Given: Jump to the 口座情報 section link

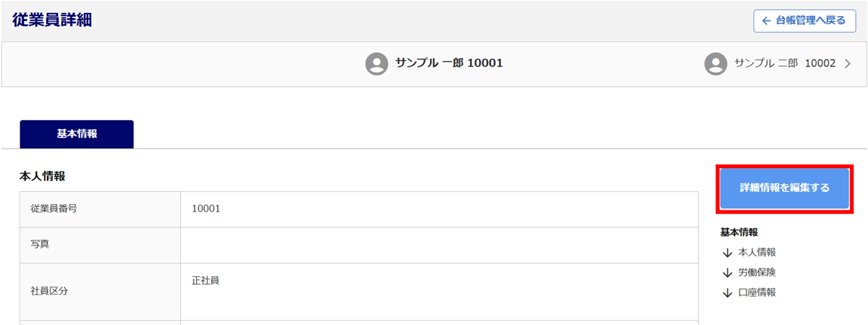Looking at the screenshot, I should coord(757,293).
